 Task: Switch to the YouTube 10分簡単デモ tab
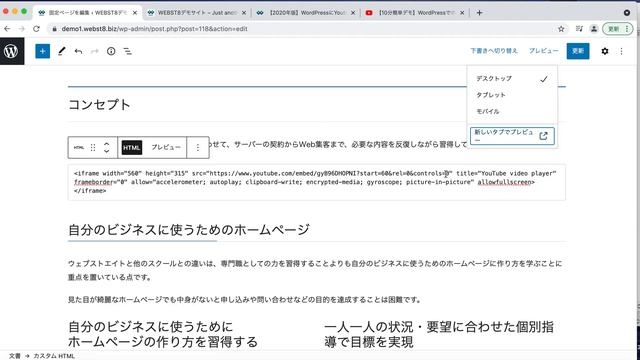(415, 13)
